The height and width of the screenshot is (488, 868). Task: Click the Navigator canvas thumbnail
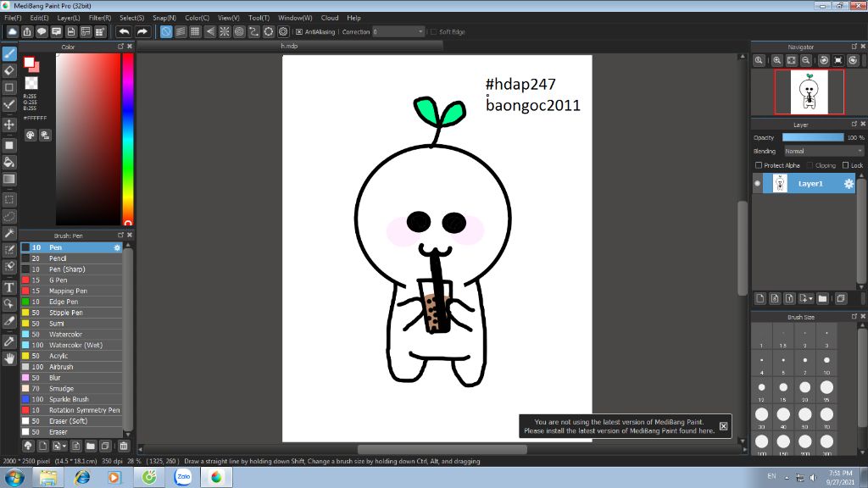[810, 91]
